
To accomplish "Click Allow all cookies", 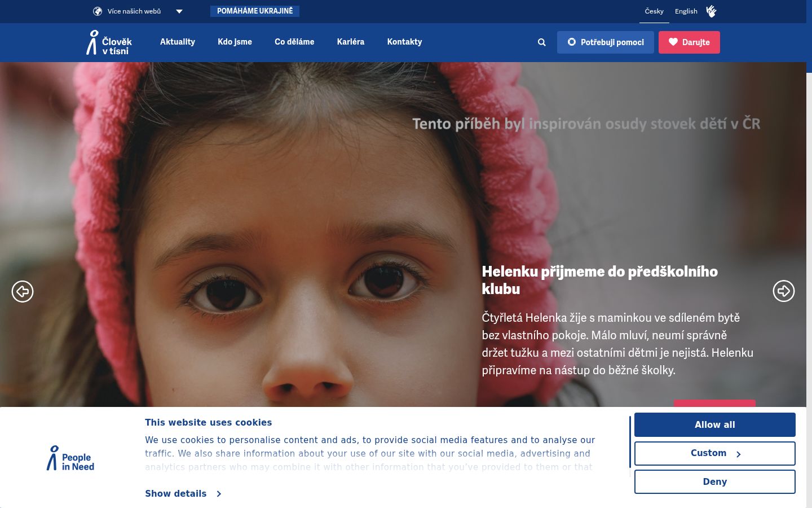I will click(x=715, y=424).
